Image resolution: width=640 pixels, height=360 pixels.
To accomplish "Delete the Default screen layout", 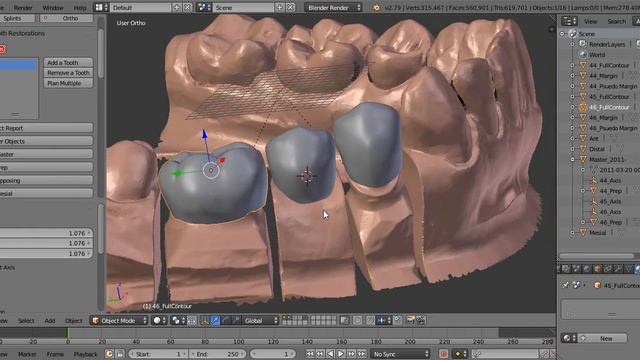I will [x=187, y=8].
